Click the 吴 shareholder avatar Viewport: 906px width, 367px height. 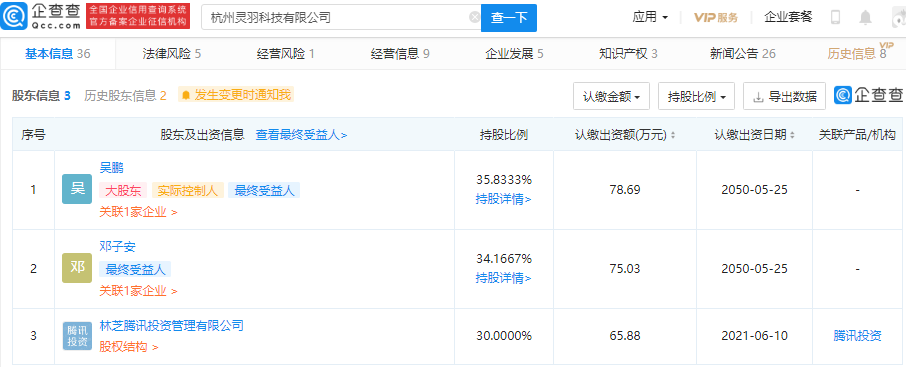click(77, 189)
